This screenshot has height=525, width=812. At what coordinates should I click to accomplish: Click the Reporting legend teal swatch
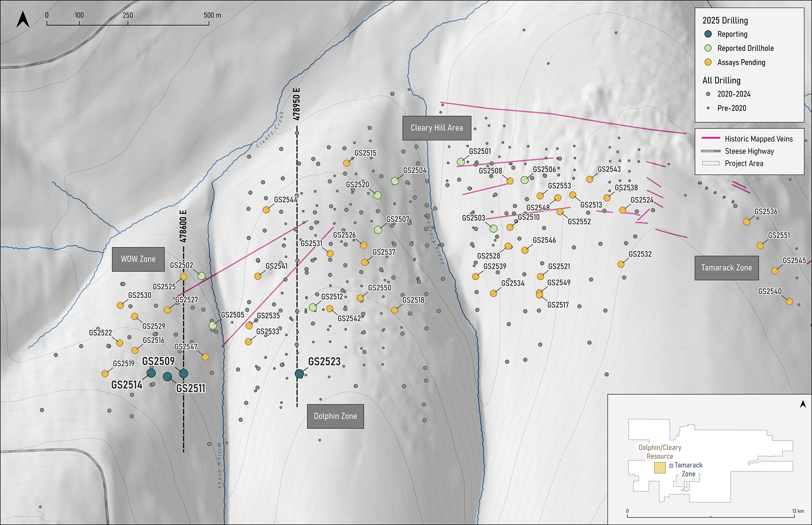point(708,34)
